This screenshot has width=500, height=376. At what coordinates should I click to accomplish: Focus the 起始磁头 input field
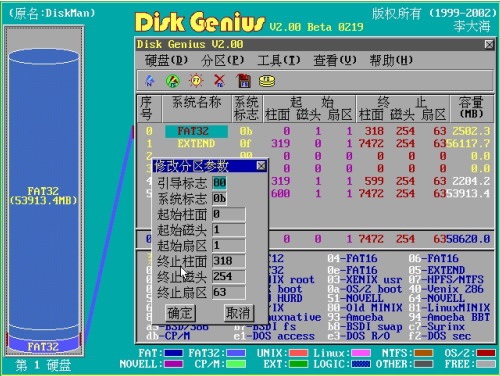(x=229, y=230)
